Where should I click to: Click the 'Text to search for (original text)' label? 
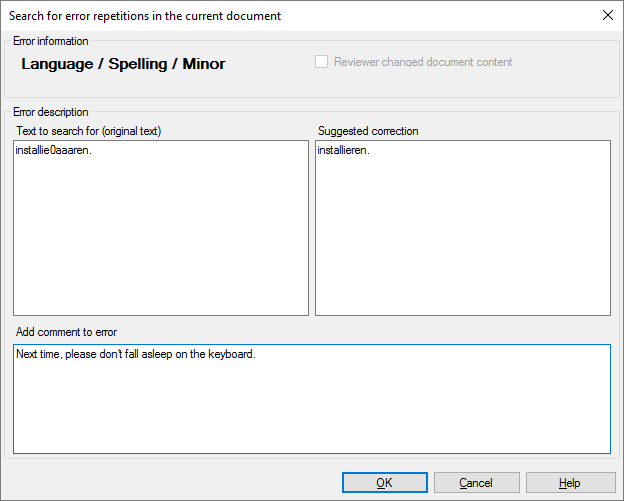[89, 131]
